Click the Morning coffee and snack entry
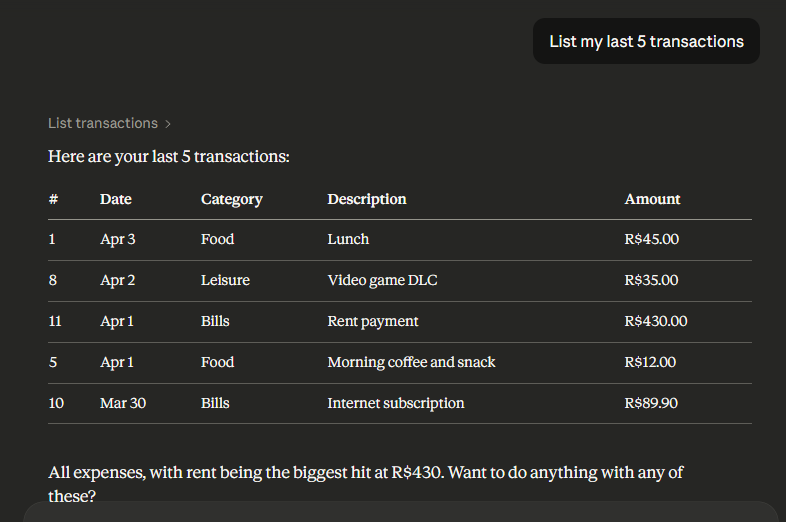The image size is (786, 522). 411,362
